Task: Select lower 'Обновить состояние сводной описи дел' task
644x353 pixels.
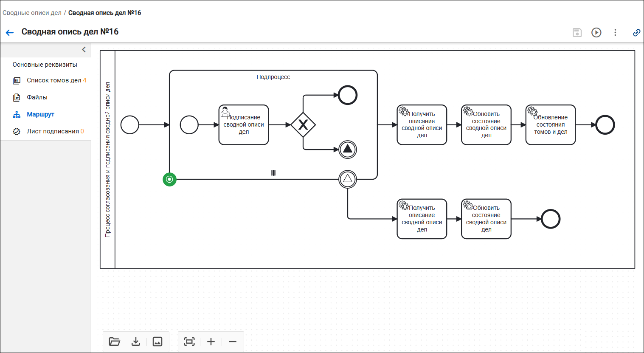Action: 486,219
